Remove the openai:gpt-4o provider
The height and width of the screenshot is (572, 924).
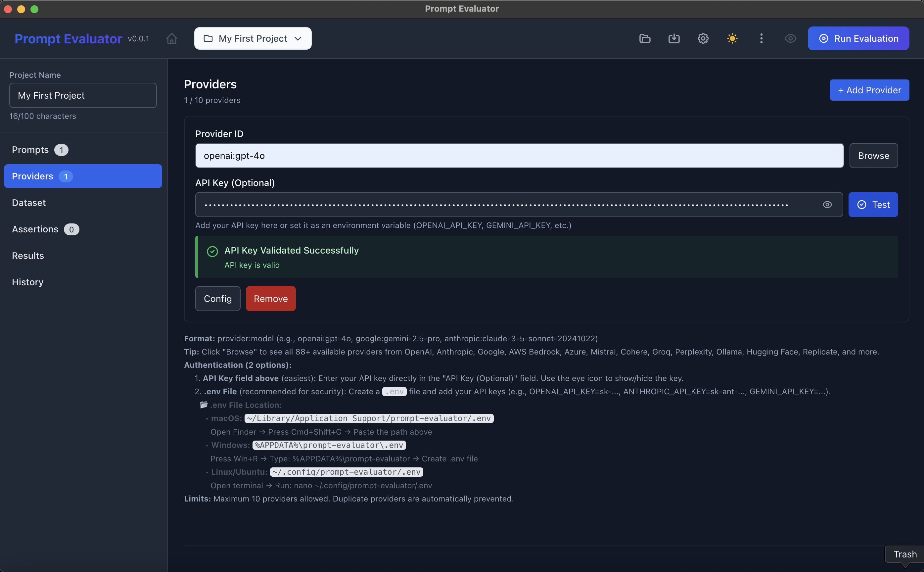[270, 298]
